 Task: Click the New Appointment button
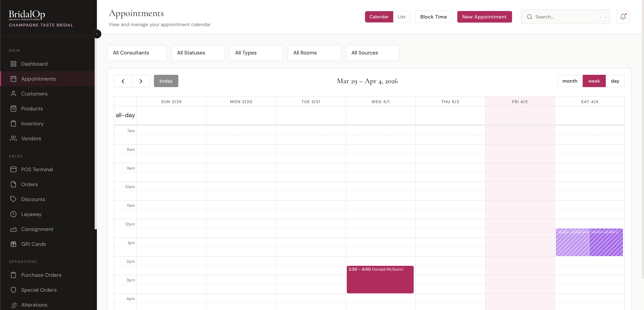click(x=484, y=17)
